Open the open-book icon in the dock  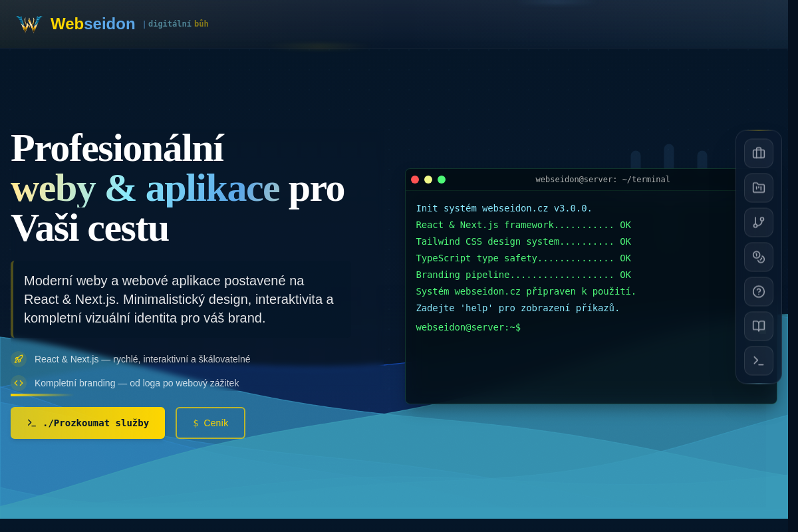click(759, 326)
